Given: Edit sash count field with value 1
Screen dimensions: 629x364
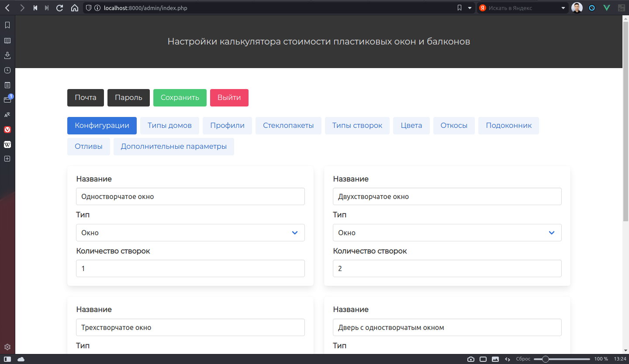Looking at the screenshot, I should [190, 268].
